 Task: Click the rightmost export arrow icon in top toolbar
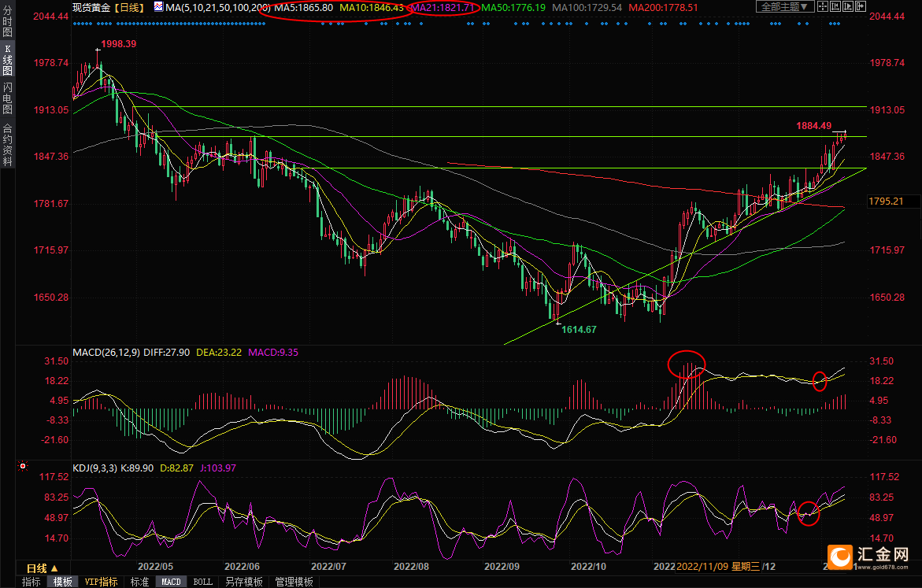tap(861, 7)
